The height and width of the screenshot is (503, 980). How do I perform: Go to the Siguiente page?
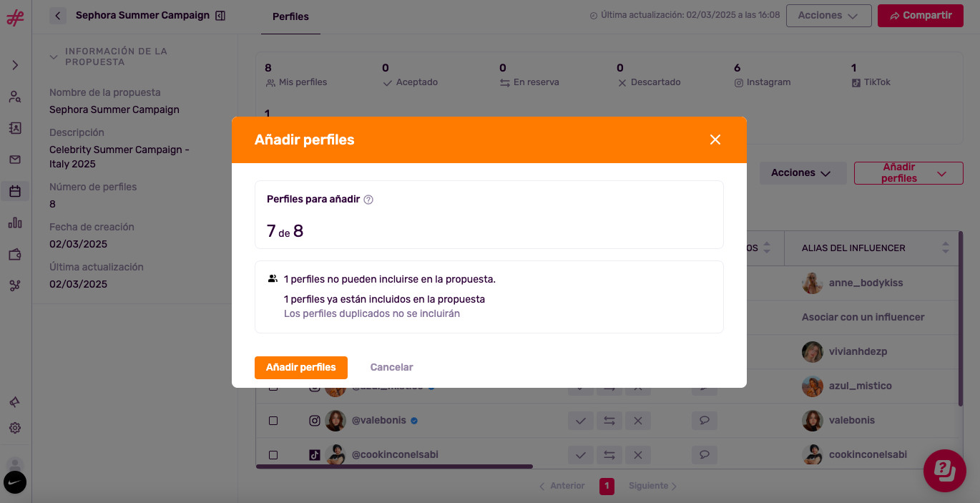coord(652,486)
